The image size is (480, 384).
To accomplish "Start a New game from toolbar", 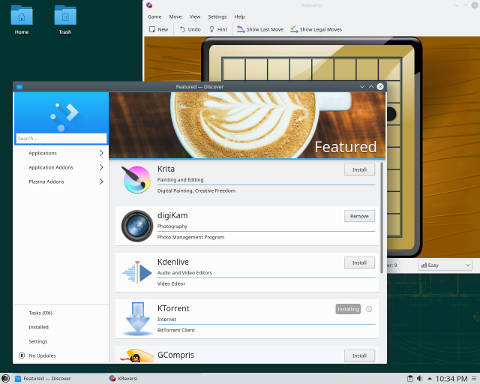I will pos(158,29).
